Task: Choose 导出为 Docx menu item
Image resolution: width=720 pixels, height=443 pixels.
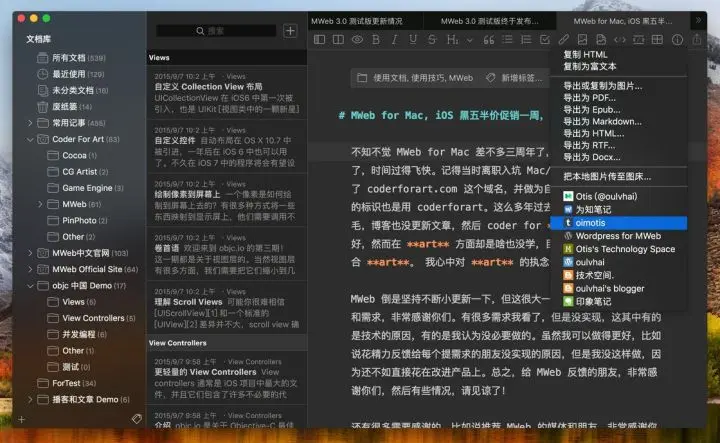Action: (x=619, y=157)
